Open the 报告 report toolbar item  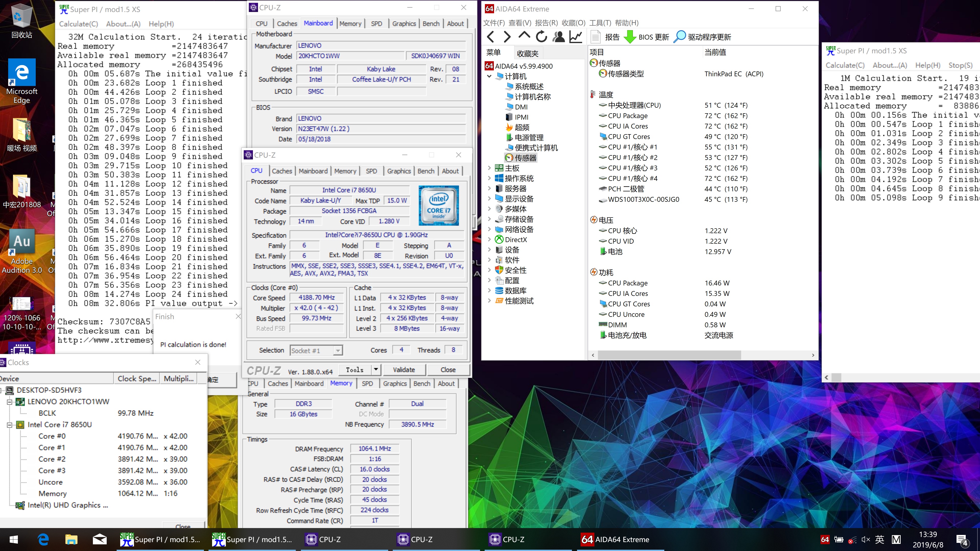tap(605, 37)
